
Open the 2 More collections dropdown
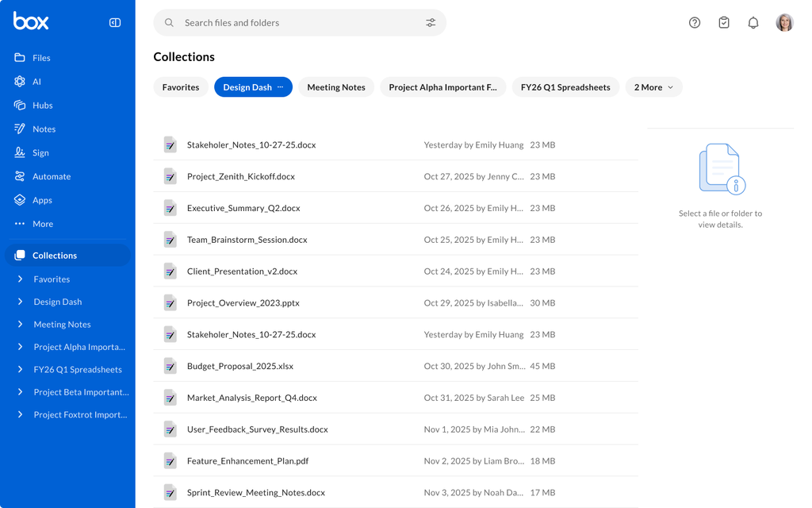pyautogui.click(x=653, y=87)
